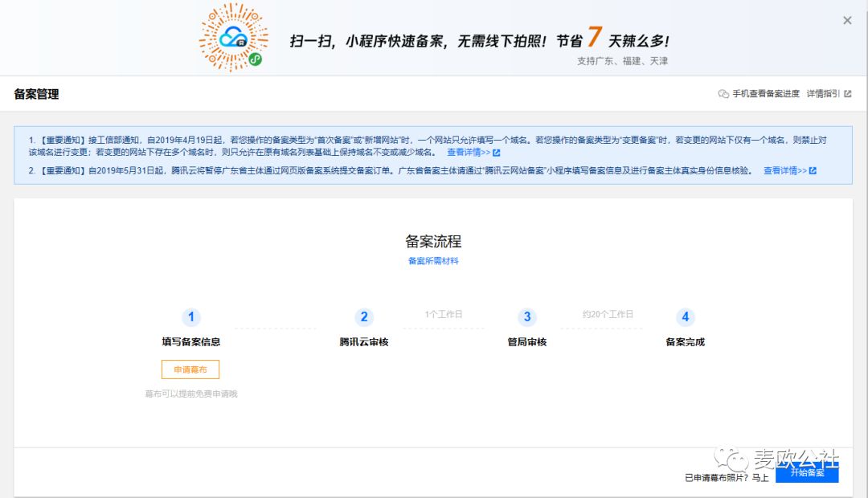Open 查看详情>> in the first notice
This screenshot has height=498, width=868.
pyautogui.click(x=468, y=153)
